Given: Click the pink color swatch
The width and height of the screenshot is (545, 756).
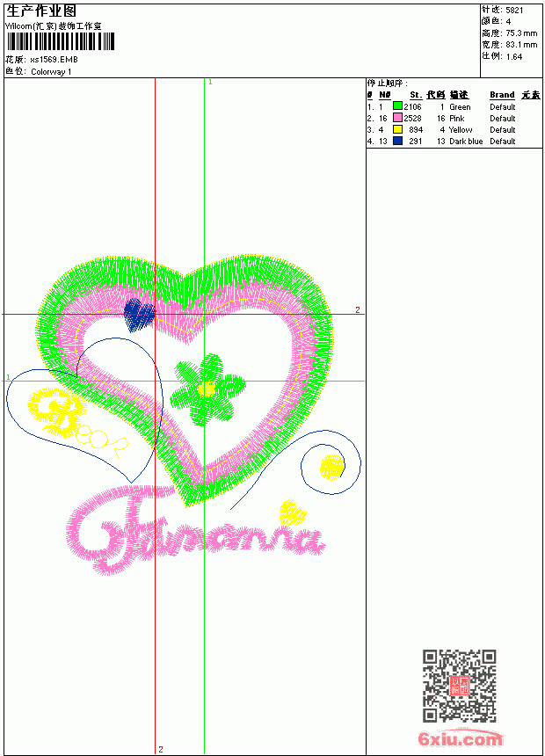Looking at the screenshot, I should coord(397,118).
